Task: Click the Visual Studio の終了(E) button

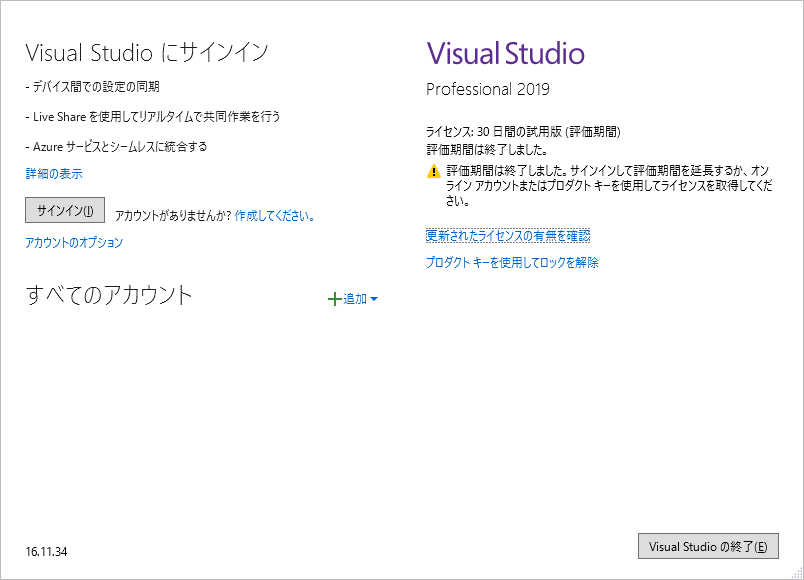Action: (708, 546)
